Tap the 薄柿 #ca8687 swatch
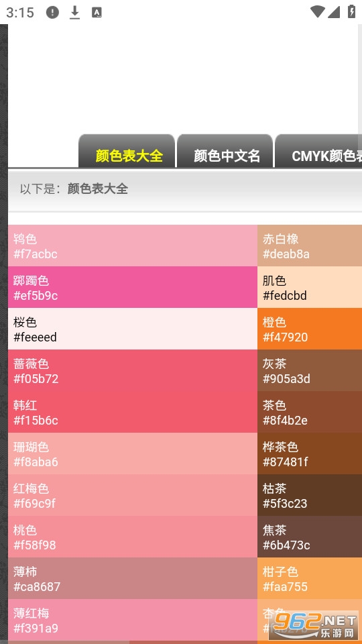The height and width of the screenshot is (644, 362). coord(133,578)
